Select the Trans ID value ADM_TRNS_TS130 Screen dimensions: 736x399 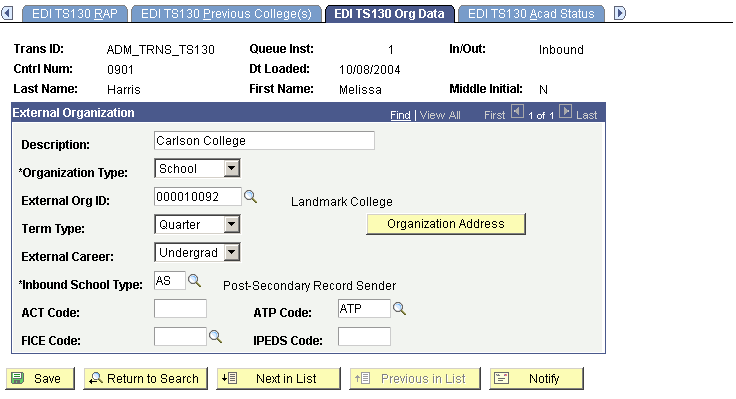pyautogui.click(x=161, y=50)
